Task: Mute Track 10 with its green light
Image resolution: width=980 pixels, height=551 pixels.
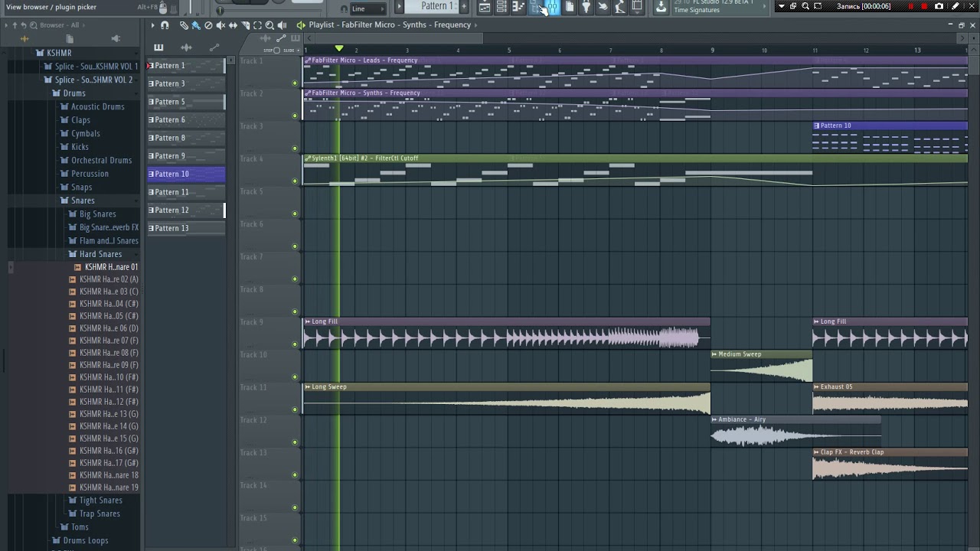Action: pyautogui.click(x=295, y=377)
